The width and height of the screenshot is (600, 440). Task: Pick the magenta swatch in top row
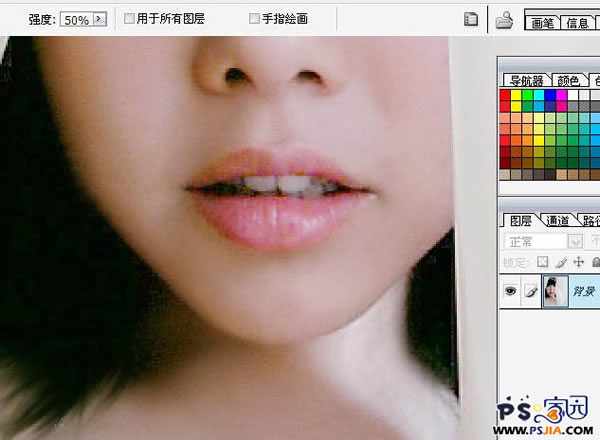tap(561, 95)
